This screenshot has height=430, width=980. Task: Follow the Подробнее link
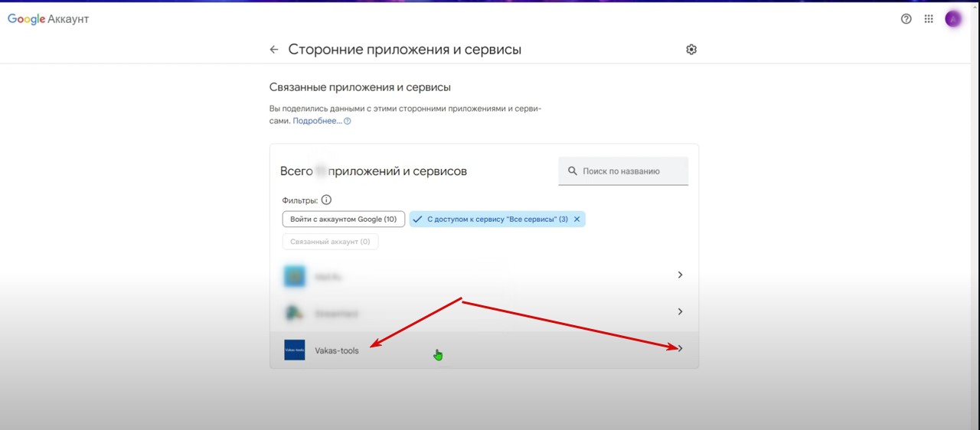317,121
